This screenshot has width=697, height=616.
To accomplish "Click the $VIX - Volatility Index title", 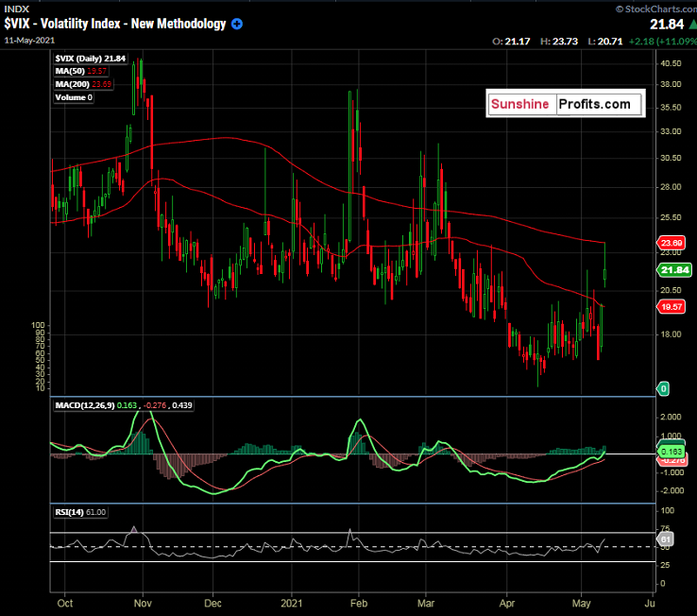I will 115,24.
